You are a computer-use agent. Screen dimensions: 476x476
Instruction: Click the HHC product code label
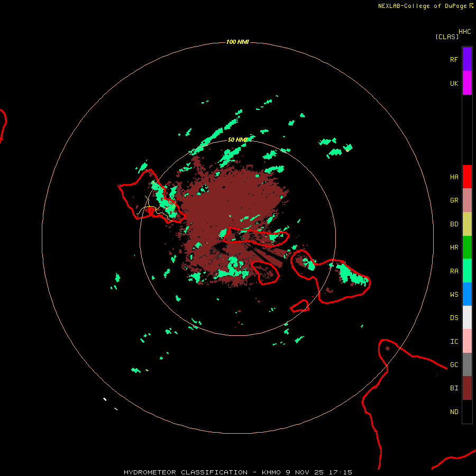click(464, 32)
